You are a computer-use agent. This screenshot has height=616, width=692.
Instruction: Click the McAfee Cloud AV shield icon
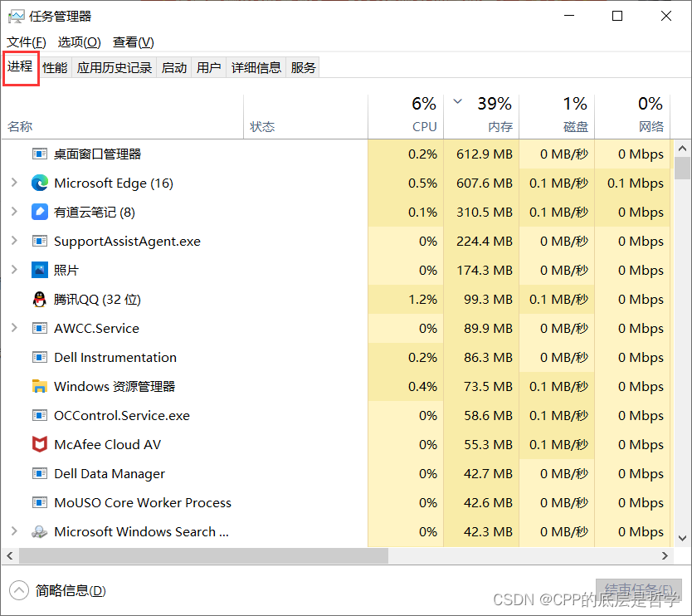(40, 444)
